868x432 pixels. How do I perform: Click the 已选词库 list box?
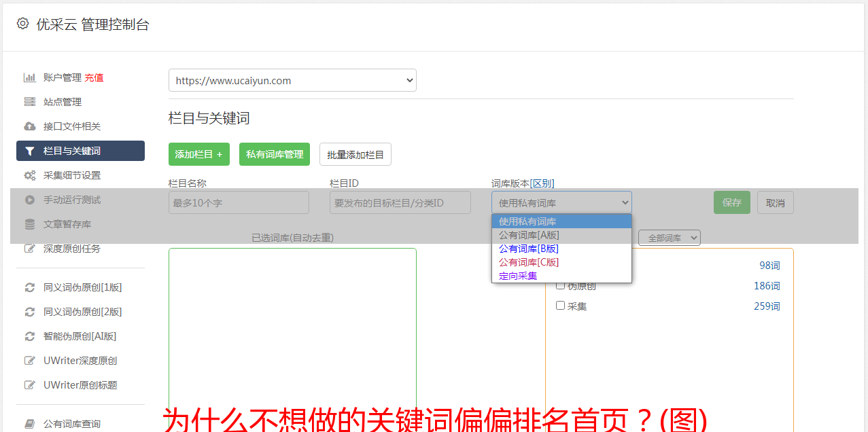pos(292,340)
